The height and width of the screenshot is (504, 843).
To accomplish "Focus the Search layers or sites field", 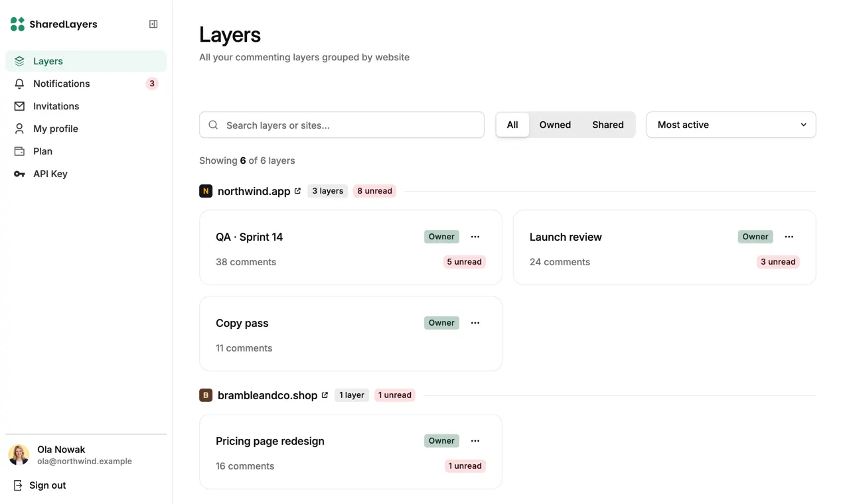I will coord(342,125).
